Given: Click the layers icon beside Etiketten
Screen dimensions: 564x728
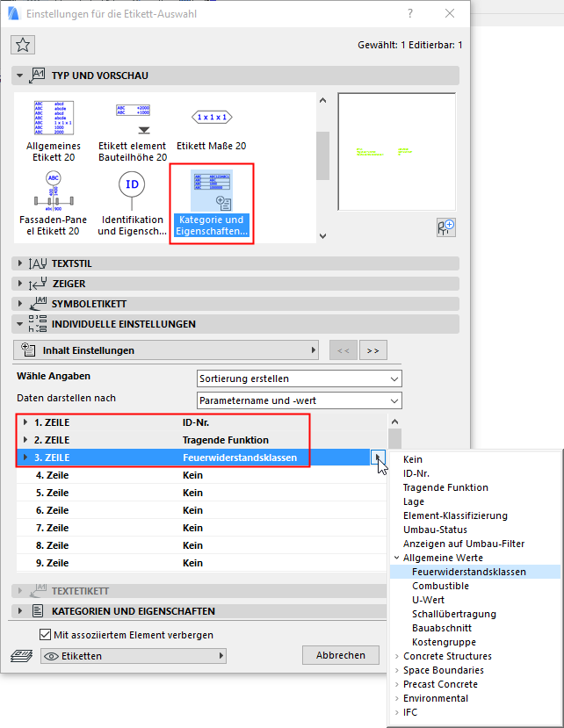Looking at the screenshot, I should 21,656.
